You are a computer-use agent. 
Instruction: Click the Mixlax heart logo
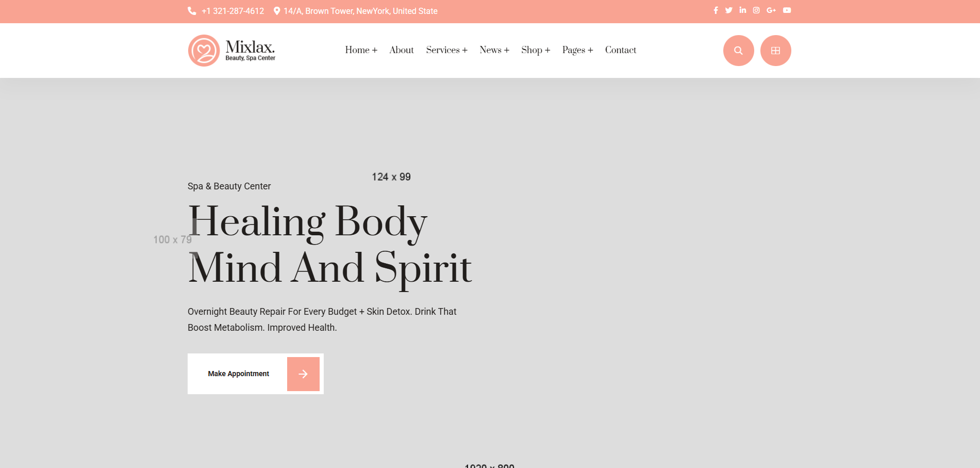[204, 51]
